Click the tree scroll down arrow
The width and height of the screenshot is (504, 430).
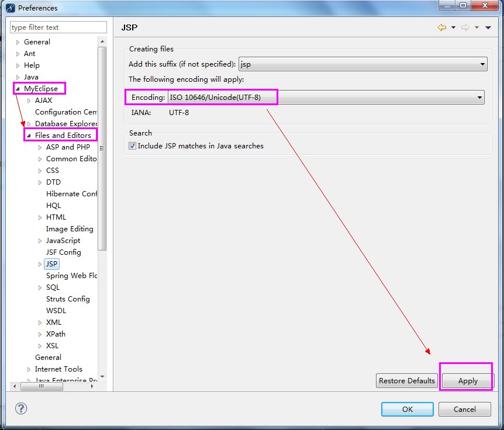pos(102,376)
